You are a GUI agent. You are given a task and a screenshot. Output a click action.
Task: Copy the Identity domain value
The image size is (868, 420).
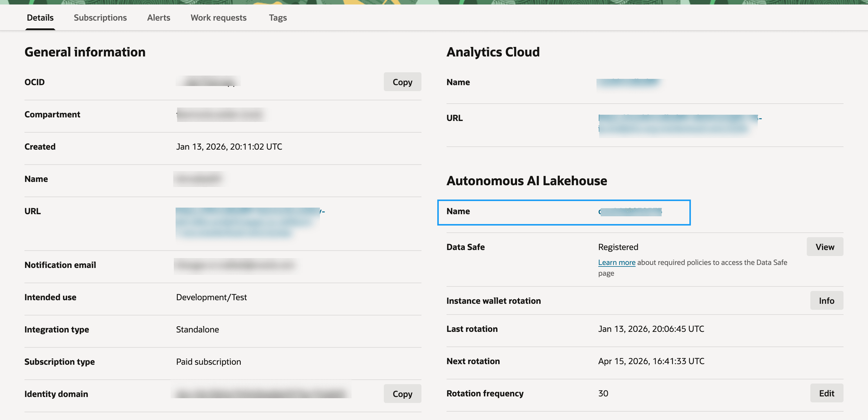pyautogui.click(x=402, y=393)
